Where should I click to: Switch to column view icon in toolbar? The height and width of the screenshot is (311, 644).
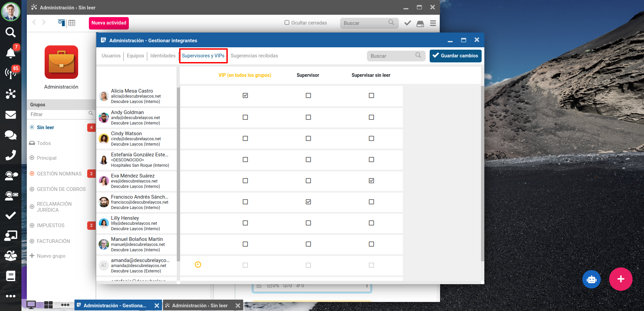click(x=61, y=23)
